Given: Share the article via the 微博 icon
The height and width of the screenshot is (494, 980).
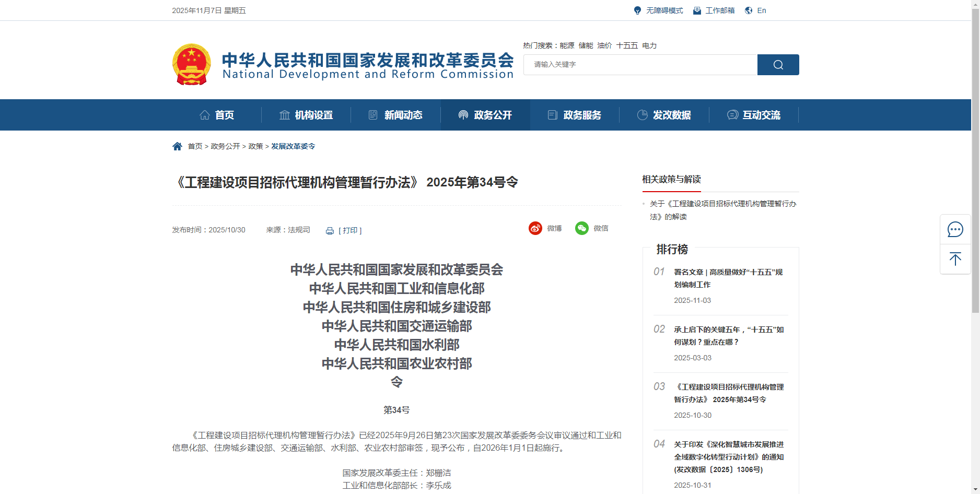Looking at the screenshot, I should pos(535,228).
